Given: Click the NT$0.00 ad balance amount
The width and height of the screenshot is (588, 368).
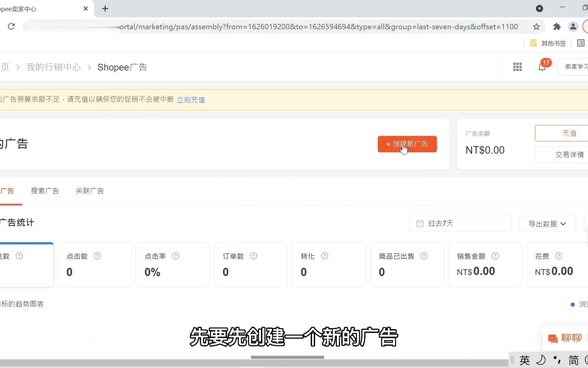Looking at the screenshot, I should pos(485,150).
